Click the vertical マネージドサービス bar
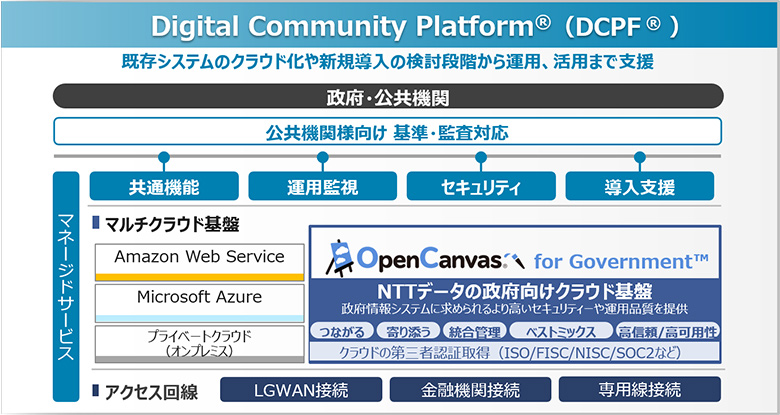The image size is (780, 415). [x=66, y=287]
